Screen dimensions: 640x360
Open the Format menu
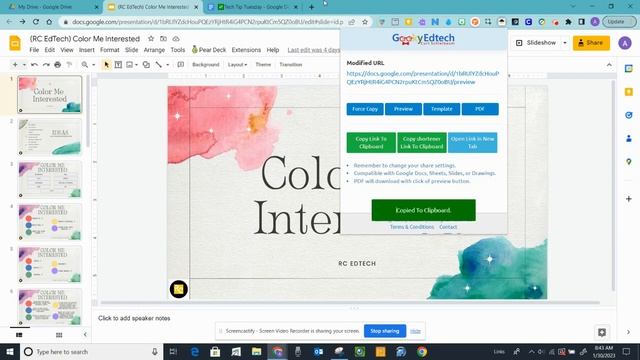point(109,50)
